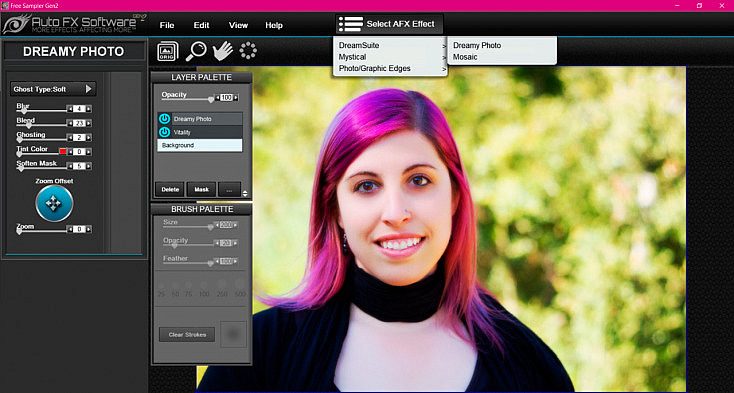Decrease Zoom value with left arrow
The height and width of the screenshot is (393, 734).
point(70,229)
